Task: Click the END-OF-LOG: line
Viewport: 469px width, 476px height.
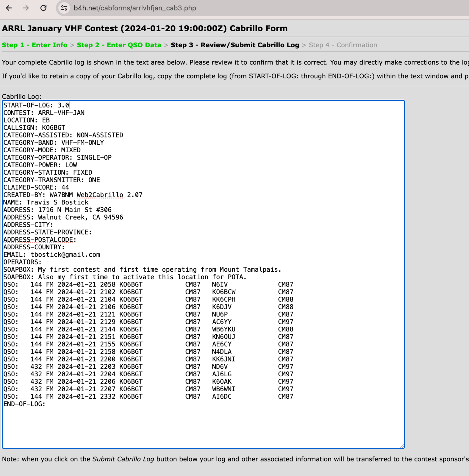Action: (24, 404)
